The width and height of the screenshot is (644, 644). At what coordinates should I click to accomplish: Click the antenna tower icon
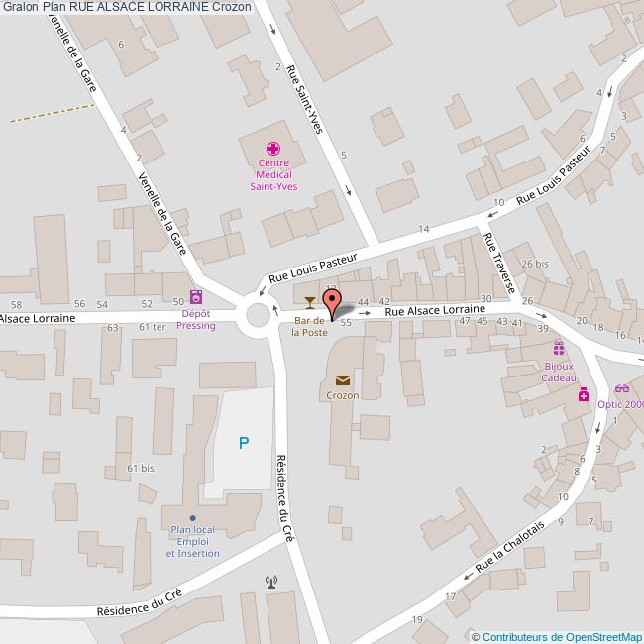tap(271, 582)
